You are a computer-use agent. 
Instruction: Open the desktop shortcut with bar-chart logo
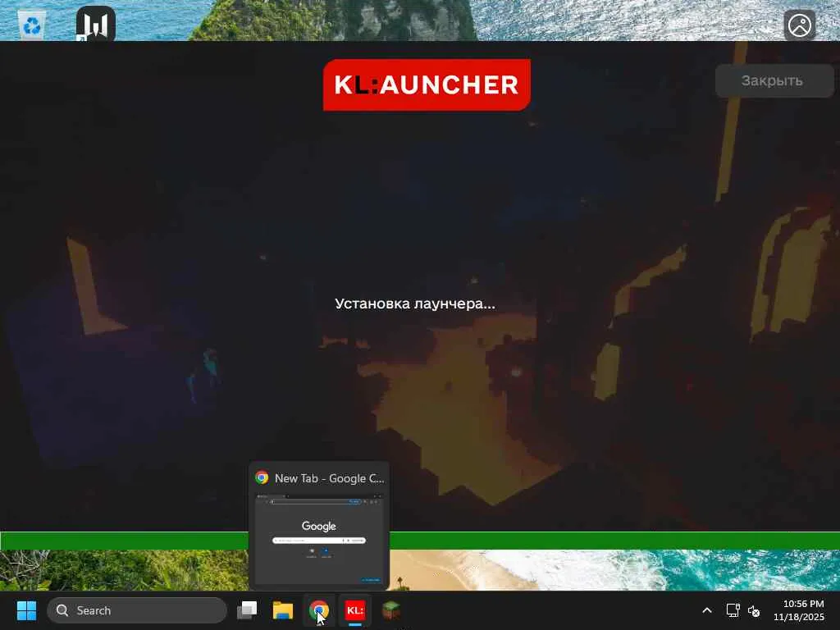point(96,24)
